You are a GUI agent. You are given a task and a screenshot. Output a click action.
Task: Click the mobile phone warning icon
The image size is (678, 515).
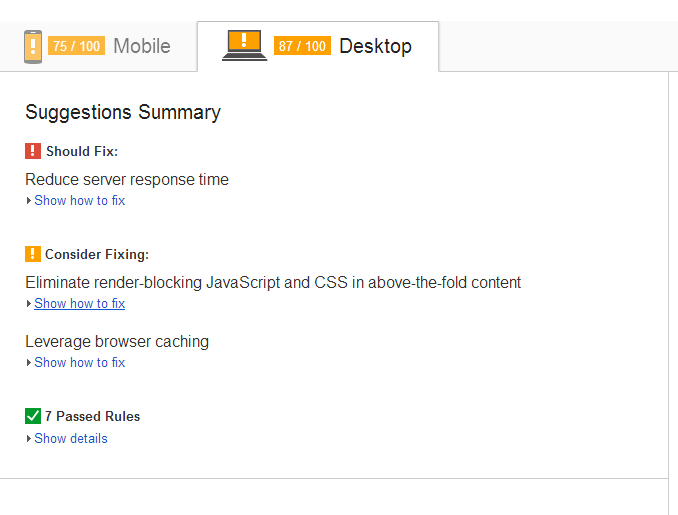tap(33, 47)
